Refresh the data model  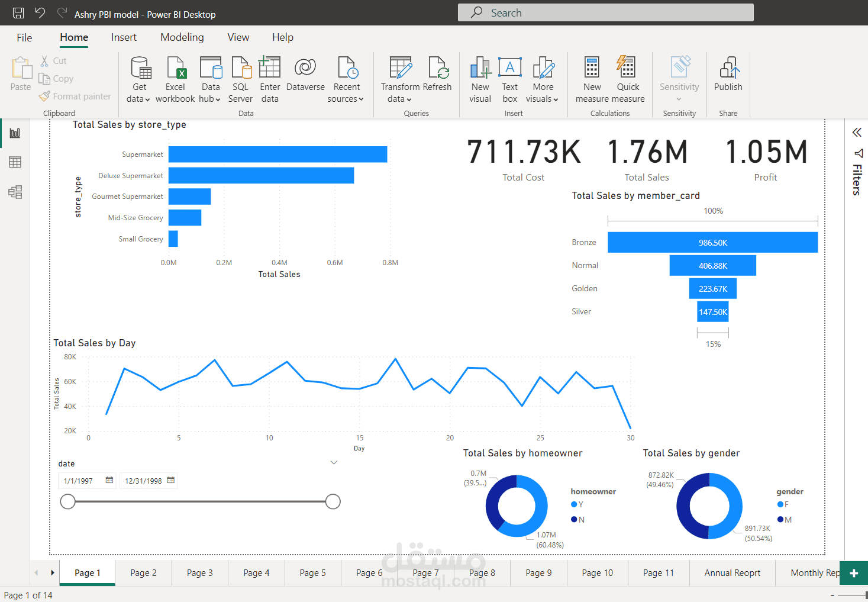438,78
